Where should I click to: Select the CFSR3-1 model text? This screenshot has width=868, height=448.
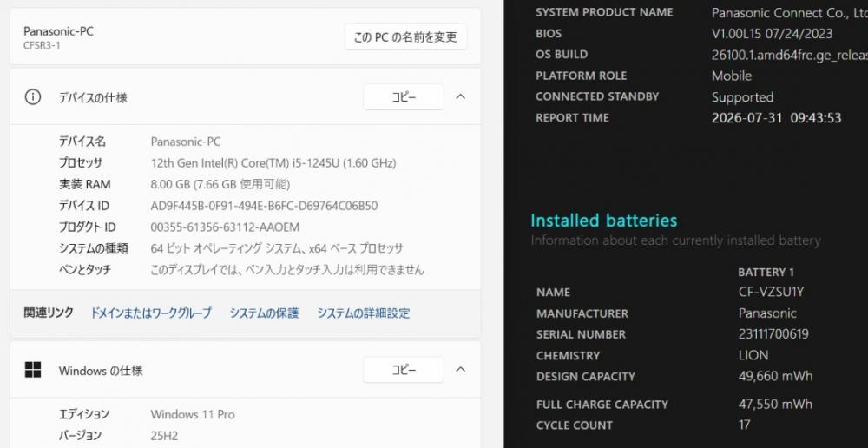(42, 45)
